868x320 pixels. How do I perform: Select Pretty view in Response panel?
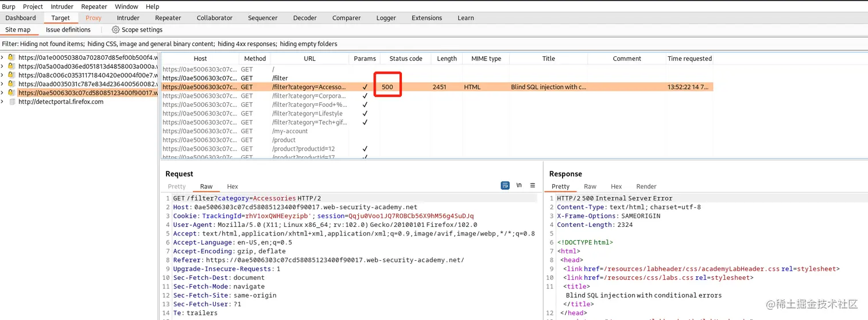tap(560, 187)
